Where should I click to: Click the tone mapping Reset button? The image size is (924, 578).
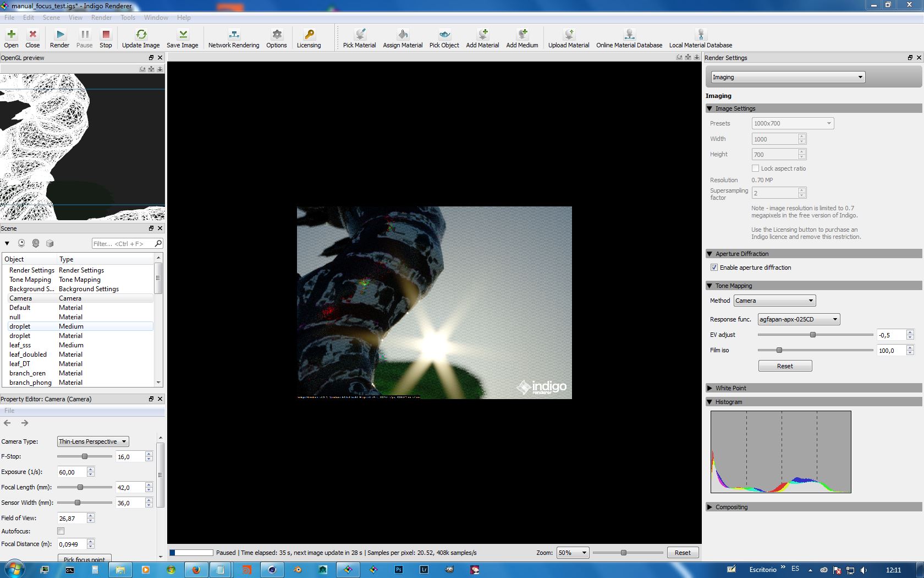785,366
